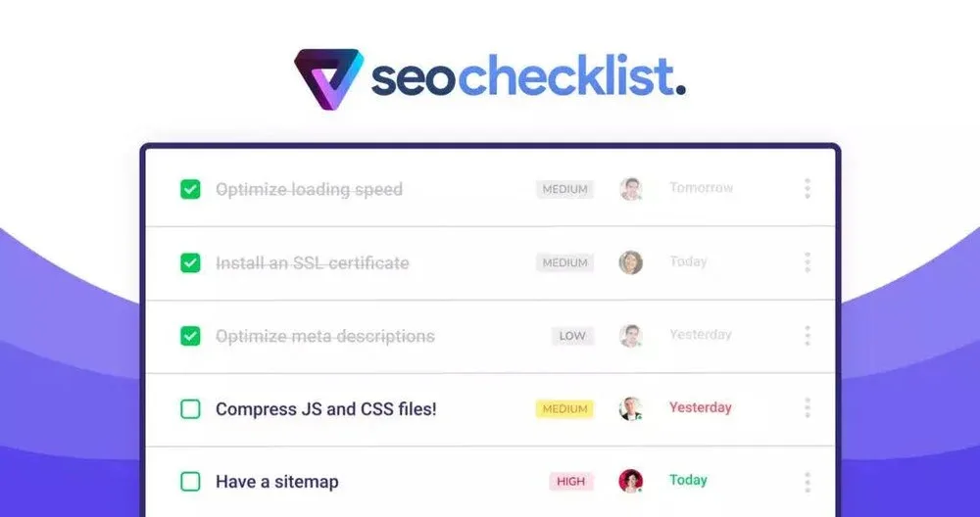
Task: Open the Have a sitemap task title
Action: tap(277, 482)
